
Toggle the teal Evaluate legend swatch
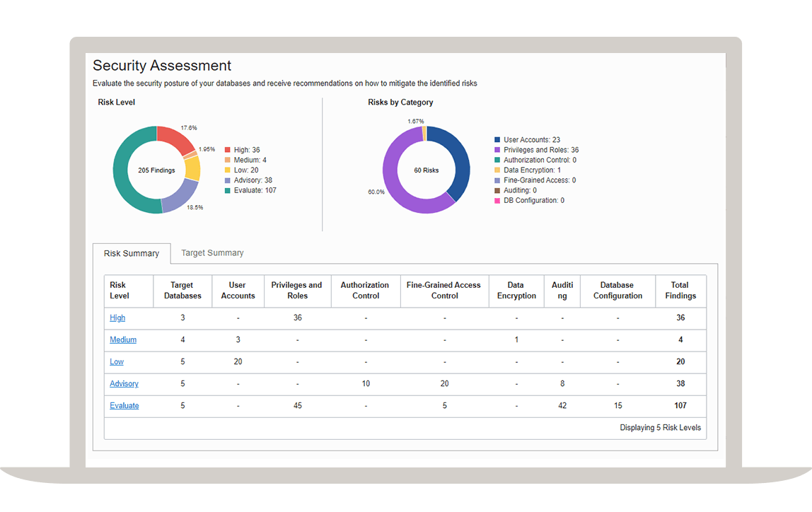[x=228, y=190]
